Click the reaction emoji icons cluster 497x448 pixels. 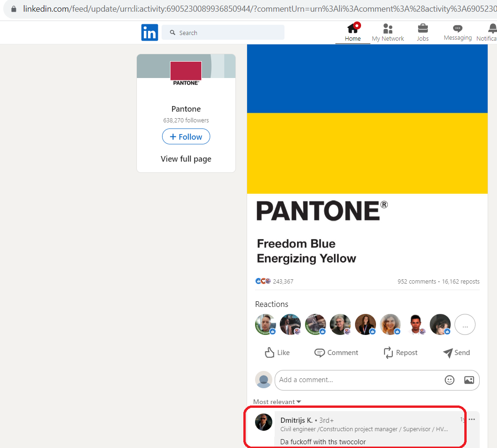click(x=263, y=281)
